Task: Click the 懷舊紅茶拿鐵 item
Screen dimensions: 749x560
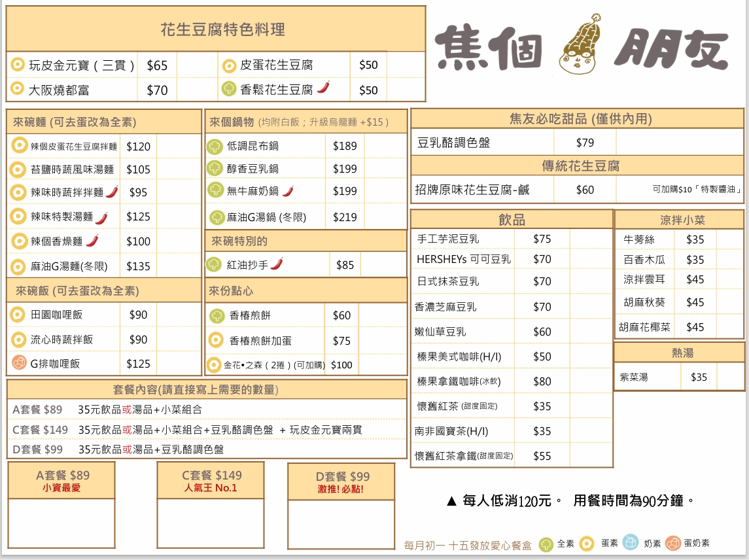Action: pos(463,456)
